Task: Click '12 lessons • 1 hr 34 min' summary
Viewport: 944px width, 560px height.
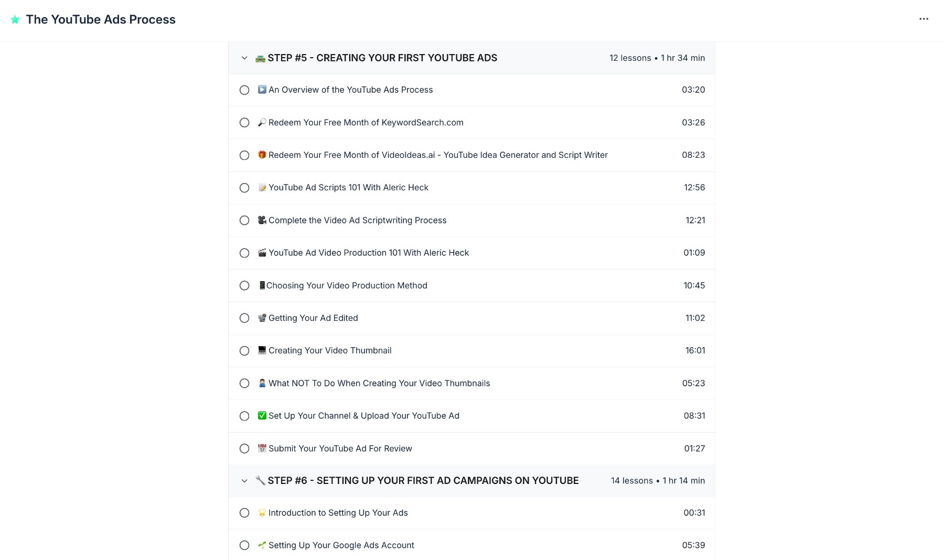Action: tap(657, 58)
